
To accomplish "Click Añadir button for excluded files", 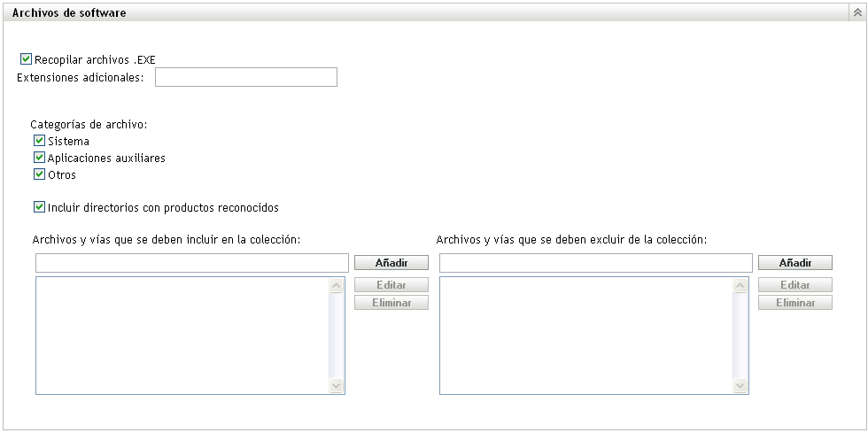I will click(x=795, y=263).
